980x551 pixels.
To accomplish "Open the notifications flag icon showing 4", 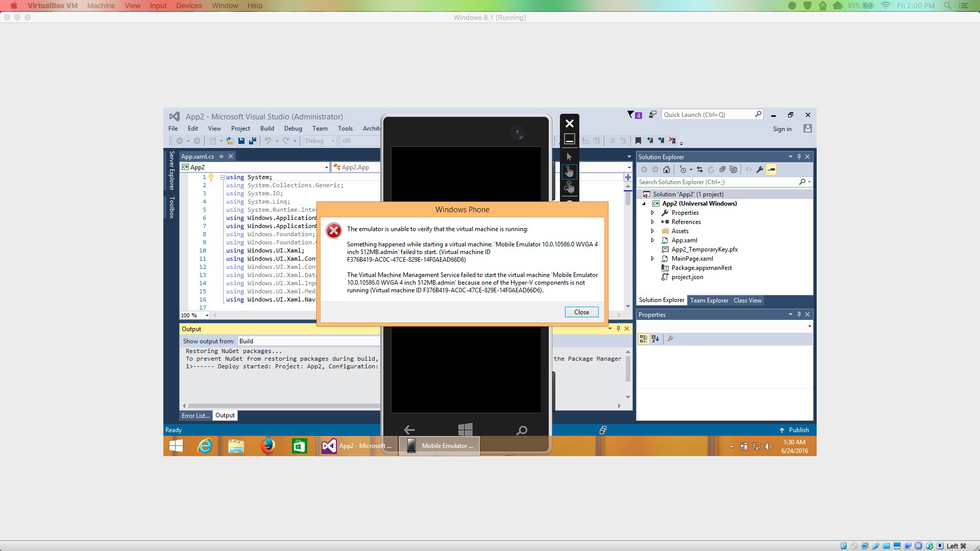I will [x=634, y=115].
